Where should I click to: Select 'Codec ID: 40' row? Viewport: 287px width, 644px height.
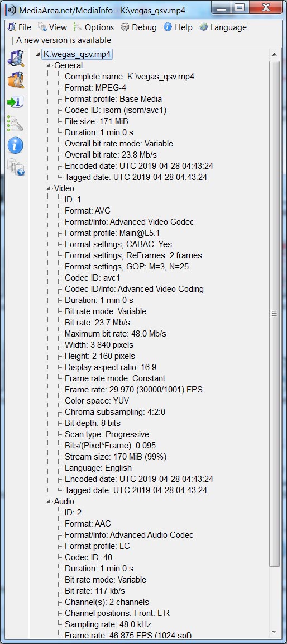89,557
